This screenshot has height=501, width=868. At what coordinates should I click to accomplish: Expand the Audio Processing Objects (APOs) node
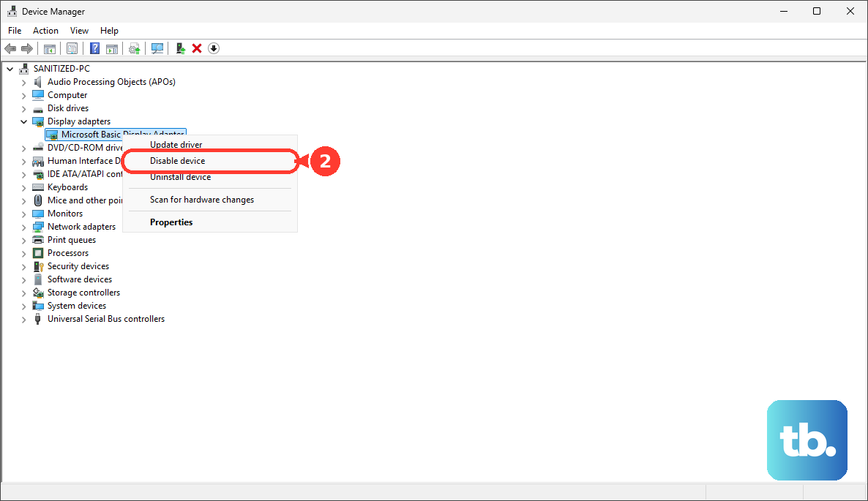[23, 82]
